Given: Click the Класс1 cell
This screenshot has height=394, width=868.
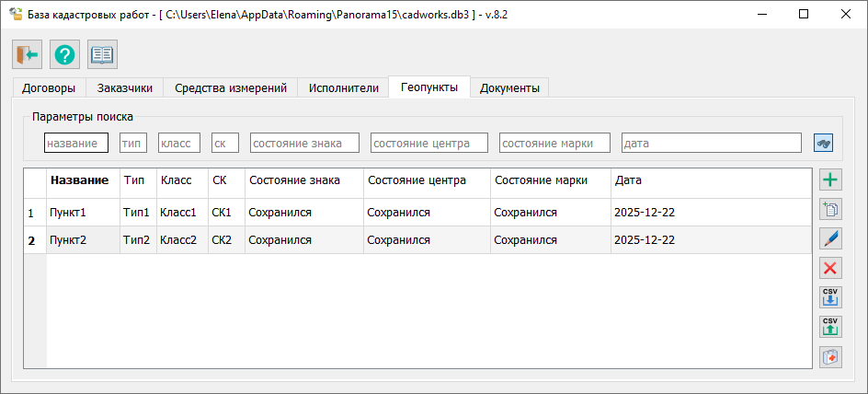Looking at the screenshot, I should (183, 213).
